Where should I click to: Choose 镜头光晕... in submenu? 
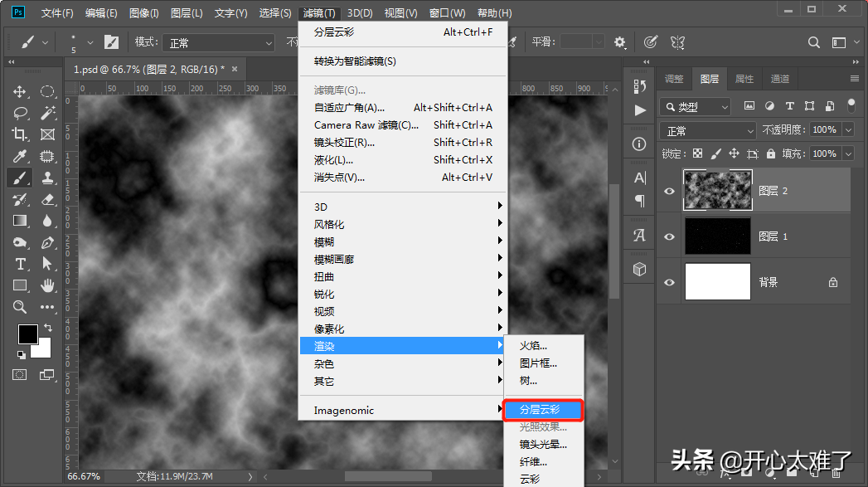[543, 445]
